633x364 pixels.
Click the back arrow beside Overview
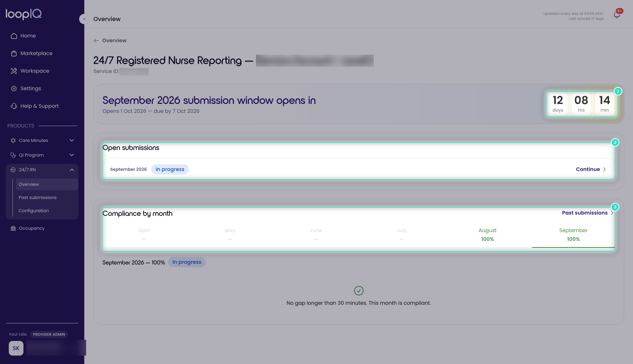coord(96,40)
